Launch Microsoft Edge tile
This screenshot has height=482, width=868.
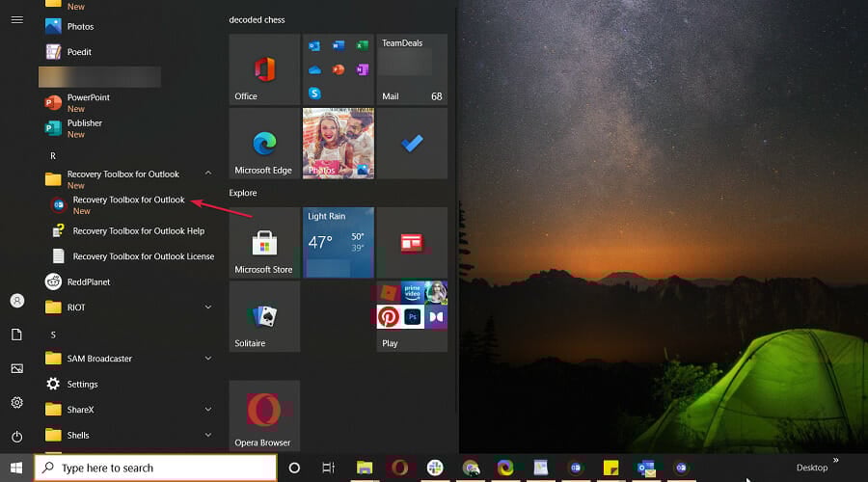coord(264,143)
